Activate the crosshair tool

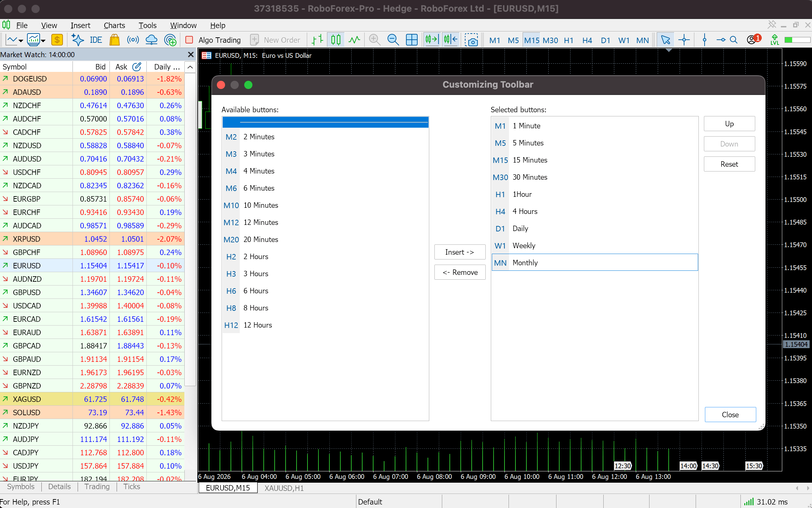[684, 40]
